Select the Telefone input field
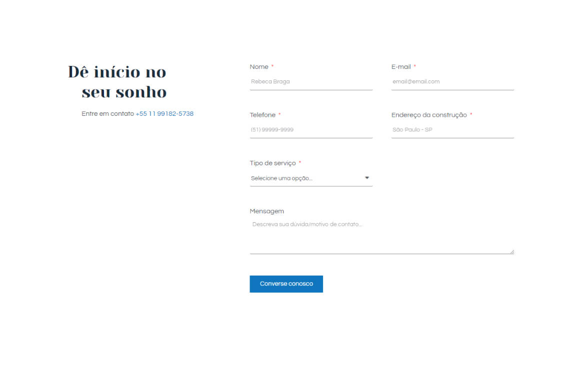575x392 pixels. pos(310,130)
